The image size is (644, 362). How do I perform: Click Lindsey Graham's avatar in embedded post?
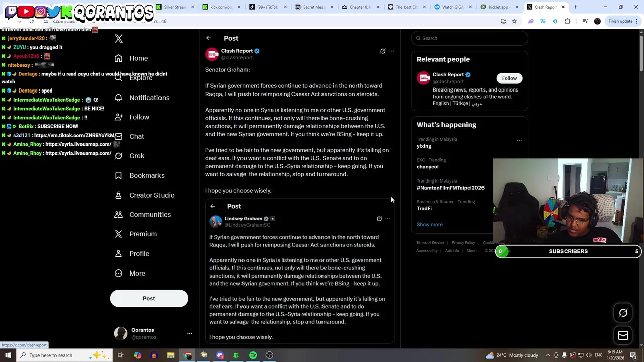point(216,222)
